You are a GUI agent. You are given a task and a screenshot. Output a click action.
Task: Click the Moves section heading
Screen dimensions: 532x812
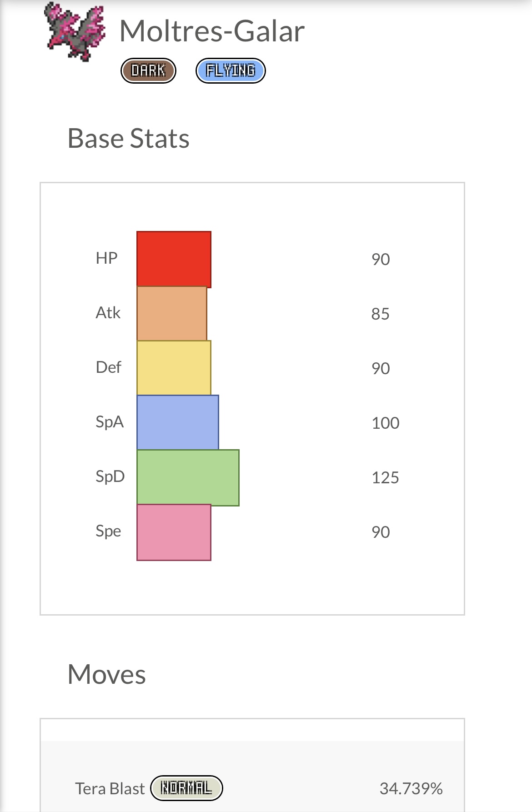pos(106,674)
